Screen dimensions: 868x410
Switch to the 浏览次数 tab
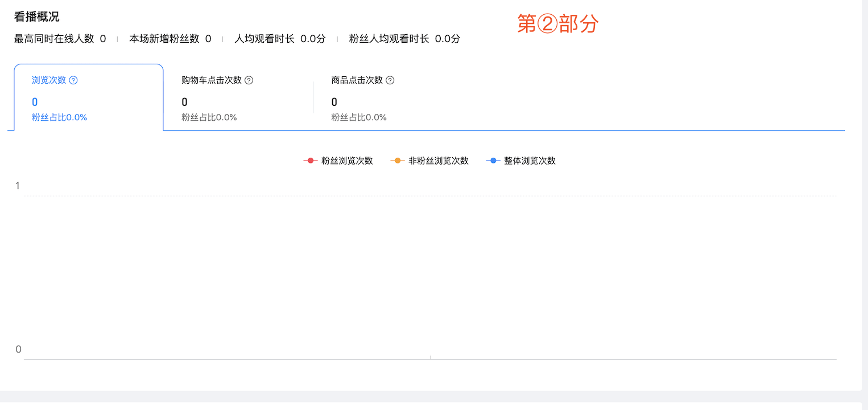(x=89, y=97)
